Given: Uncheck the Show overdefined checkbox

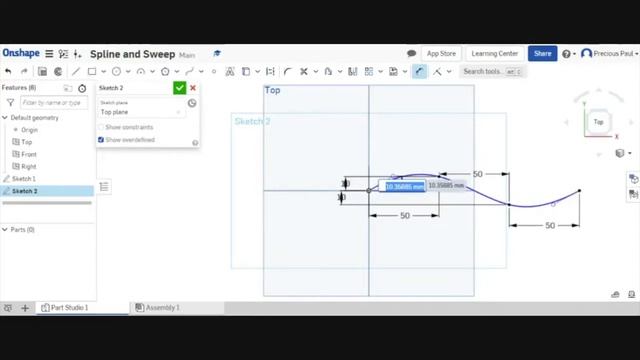Looking at the screenshot, I should [101, 140].
